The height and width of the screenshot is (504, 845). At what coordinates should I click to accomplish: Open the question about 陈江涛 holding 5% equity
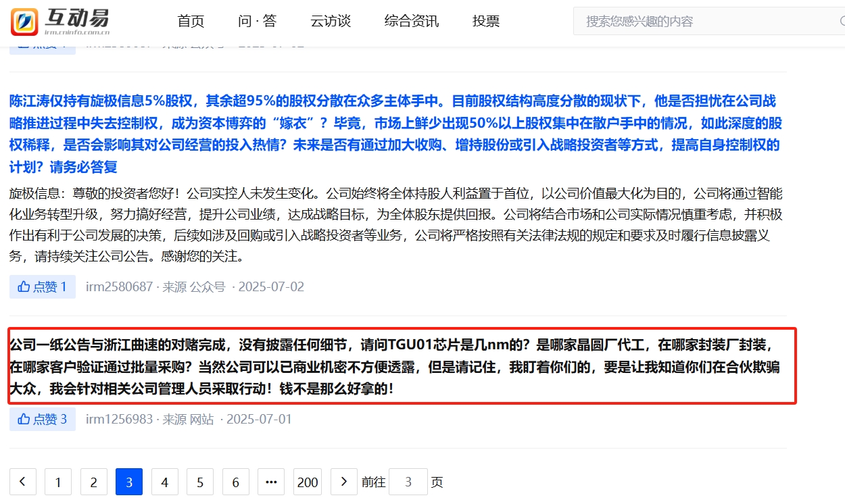coord(396,134)
